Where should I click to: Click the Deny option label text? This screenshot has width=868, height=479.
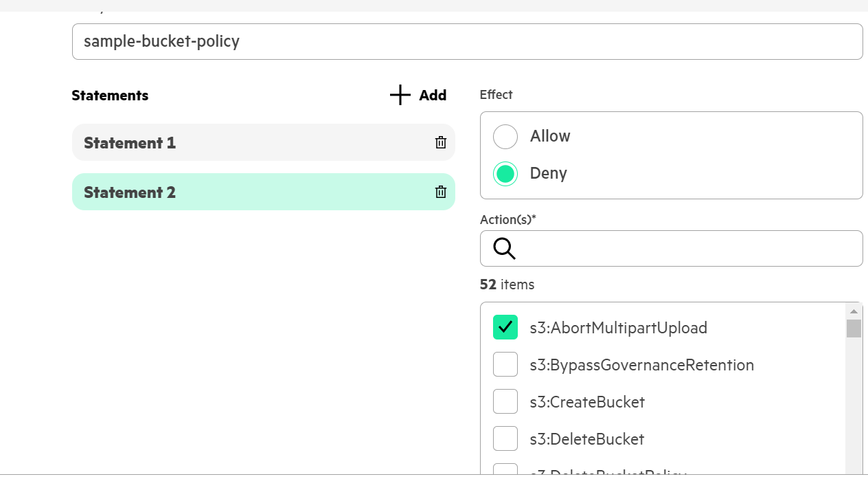(x=548, y=173)
